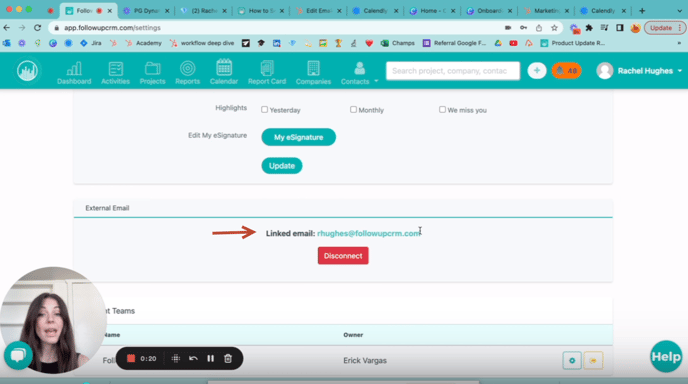Screen dimensions: 688x384
Task: Open the Dashboard nav icon
Action: pyautogui.click(x=74, y=73)
